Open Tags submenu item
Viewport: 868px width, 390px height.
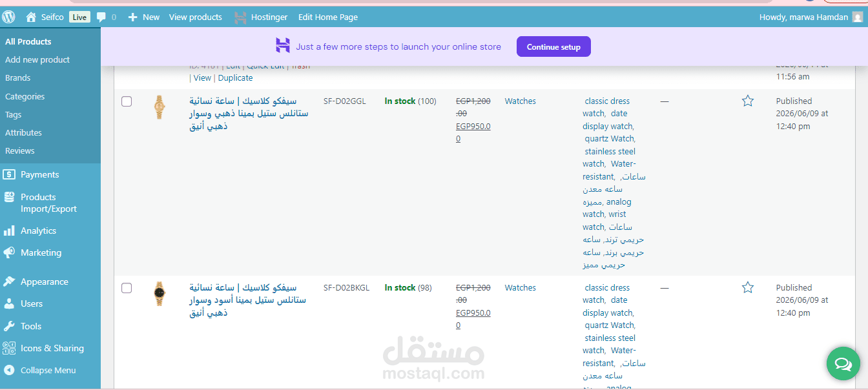[14, 114]
